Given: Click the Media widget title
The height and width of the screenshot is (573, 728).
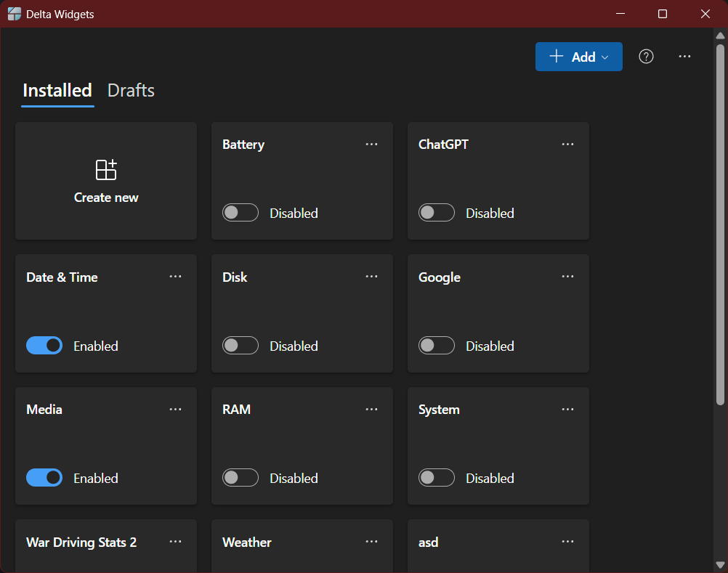Looking at the screenshot, I should pos(44,410).
